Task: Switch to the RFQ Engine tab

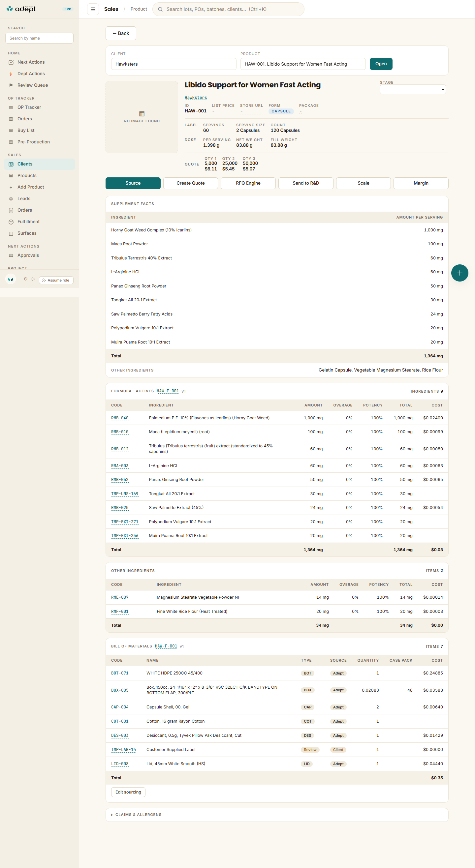Action: (248, 183)
